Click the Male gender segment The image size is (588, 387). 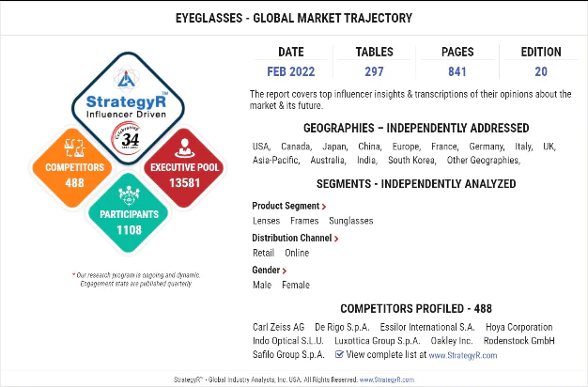pos(262,285)
